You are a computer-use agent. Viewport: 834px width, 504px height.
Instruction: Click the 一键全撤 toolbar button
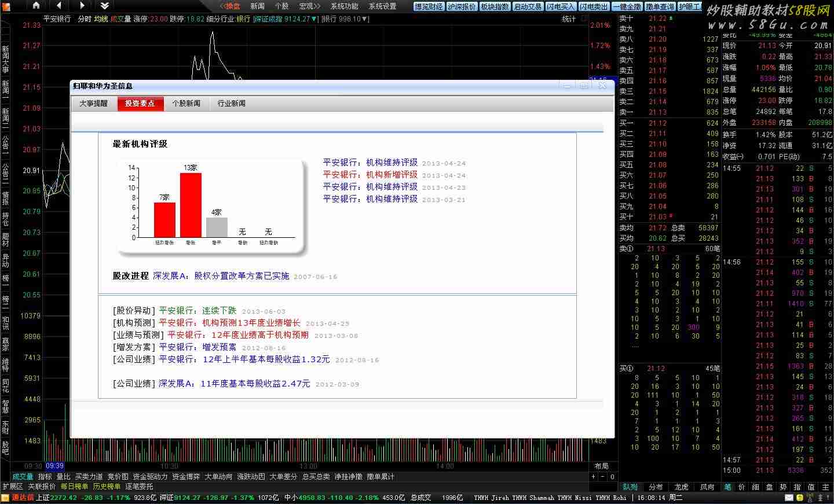click(x=627, y=6)
